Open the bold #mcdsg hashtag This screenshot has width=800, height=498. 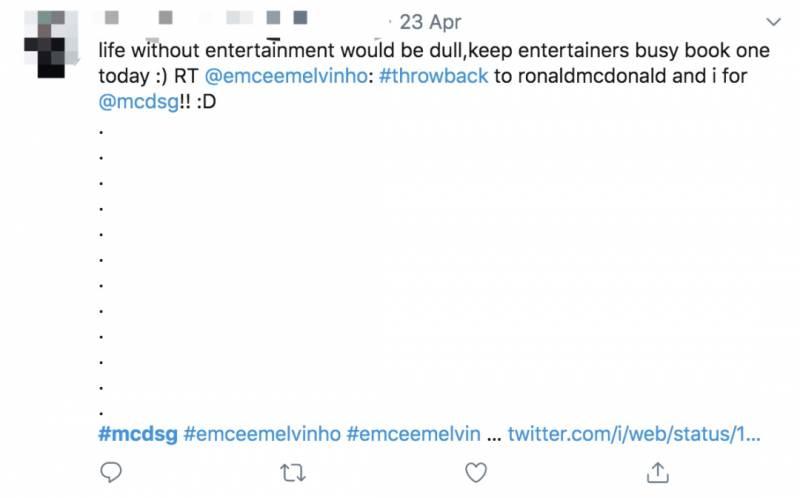coord(138,435)
